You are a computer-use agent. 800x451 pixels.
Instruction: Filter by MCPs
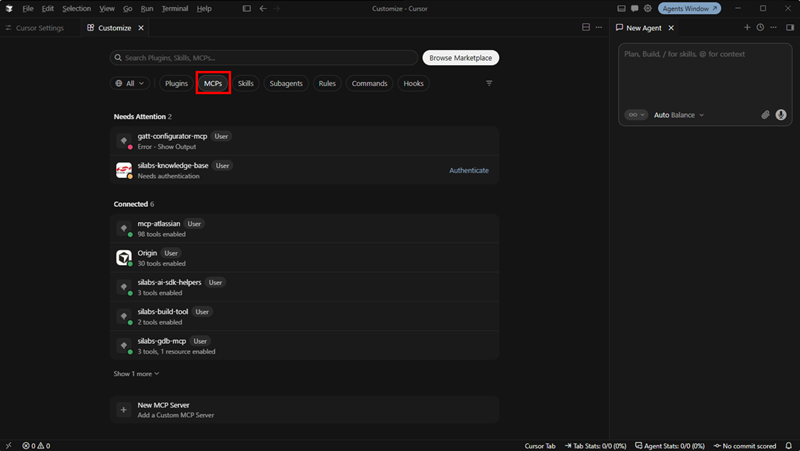coord(213,83)
